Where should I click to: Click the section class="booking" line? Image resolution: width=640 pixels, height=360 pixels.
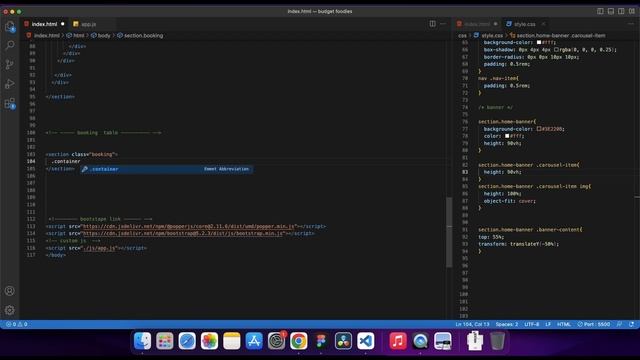coord(82,154)
